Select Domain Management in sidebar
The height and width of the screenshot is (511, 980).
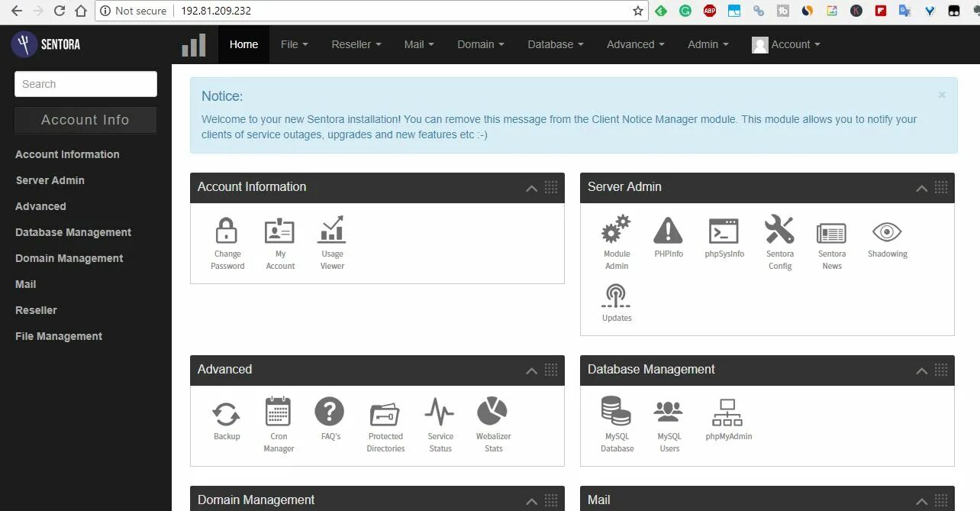[x=69, y=258]
